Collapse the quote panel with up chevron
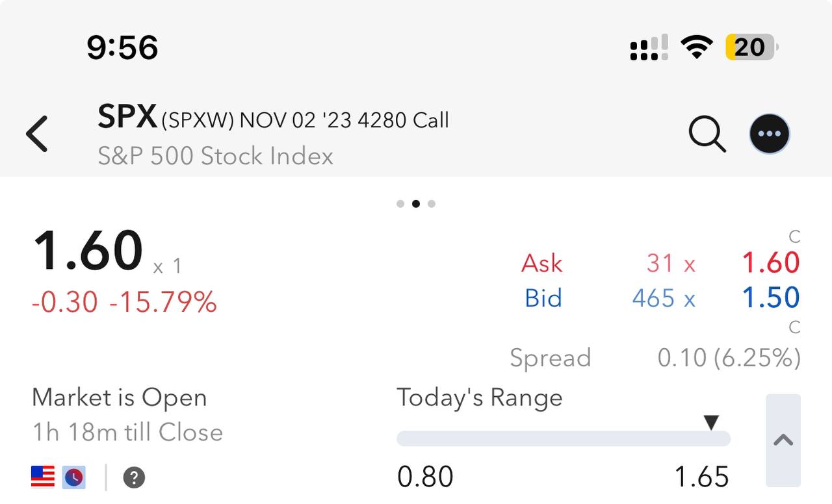The height and width of the screenshot is (504, 832). click(x=783, y=440)
